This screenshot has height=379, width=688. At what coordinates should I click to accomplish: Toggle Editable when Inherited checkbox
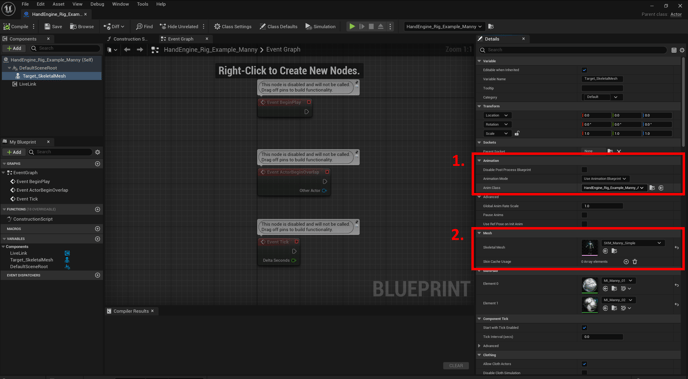pyautogui.click(x=584, y=70)
